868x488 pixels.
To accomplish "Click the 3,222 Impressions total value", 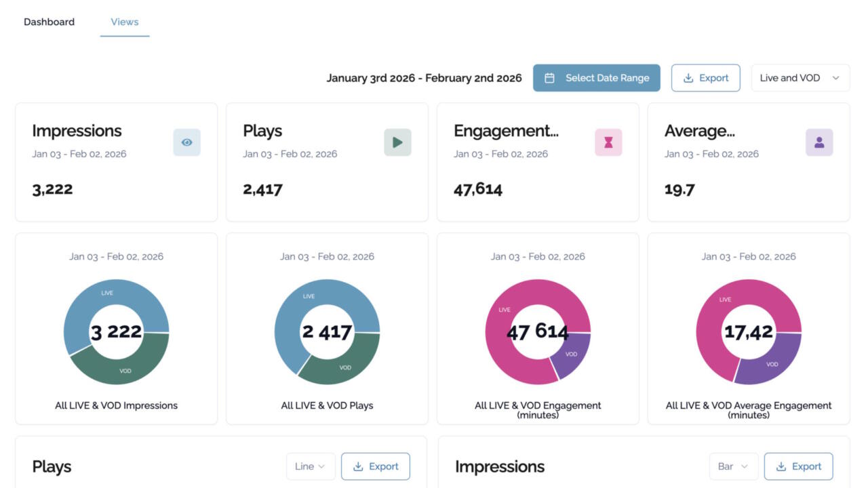I will pos(52,189).
